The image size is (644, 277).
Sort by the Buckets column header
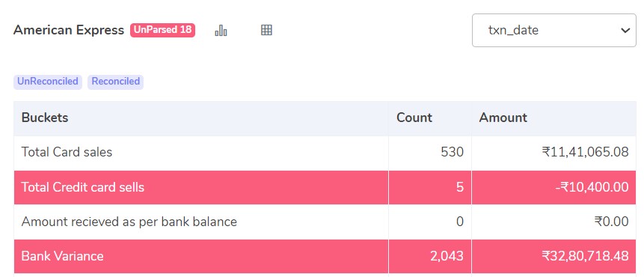tap(45, 118)
